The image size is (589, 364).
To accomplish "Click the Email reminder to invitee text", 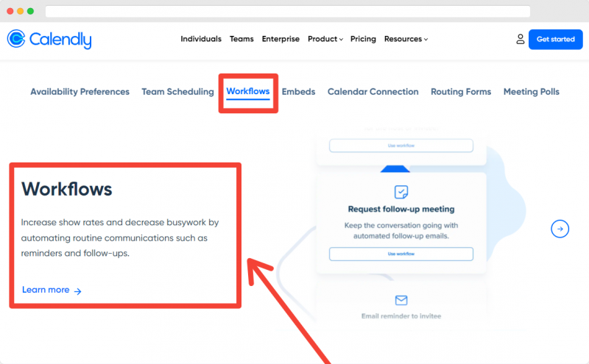I will tap(401, 316).
